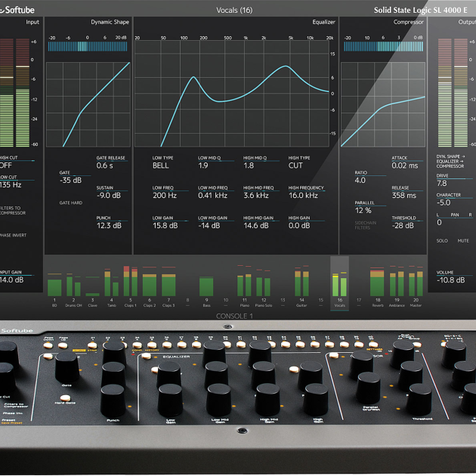The image size is (476, 476).
Task: Toggle the Mute option
Action: click(463, 241)
